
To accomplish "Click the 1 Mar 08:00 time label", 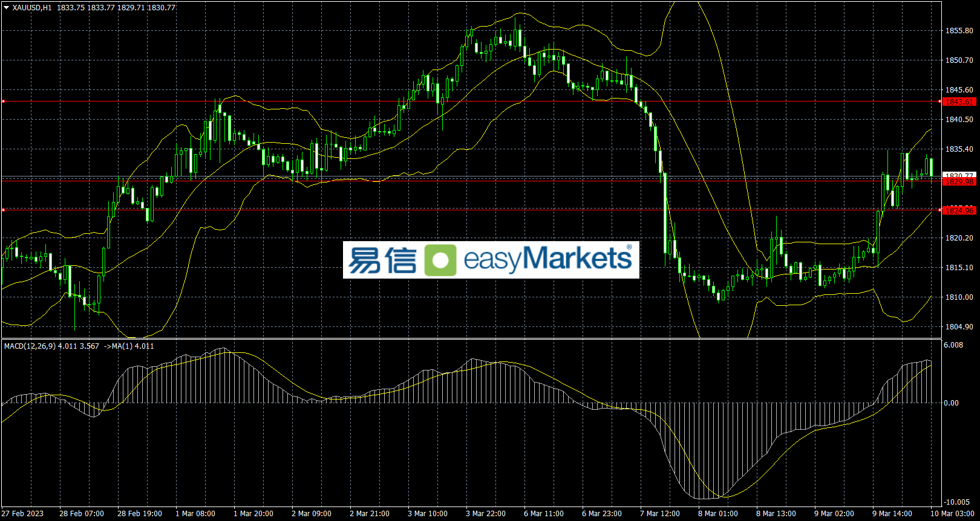I will 195,513.
